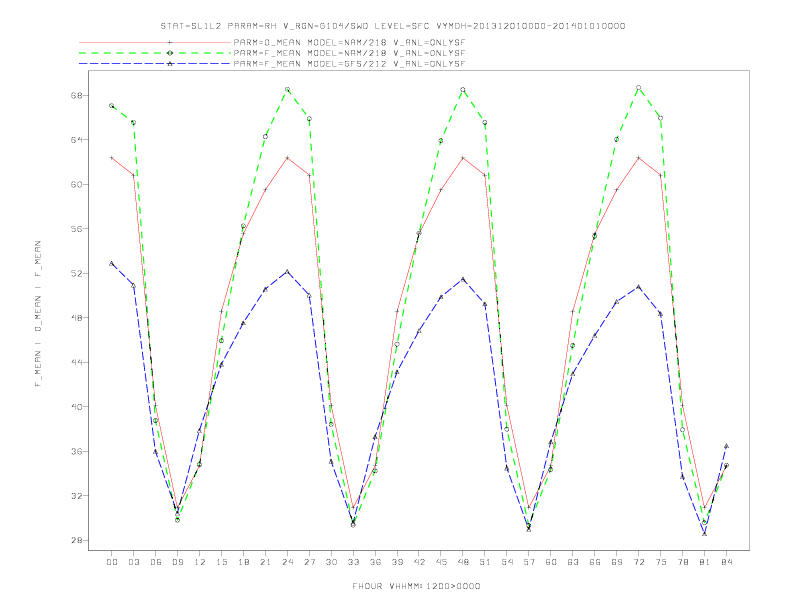The image size is (792, 612).
Task: Click the x-axis label FHOUR VHHMM:1200>0000
Action: click(416, 586)
